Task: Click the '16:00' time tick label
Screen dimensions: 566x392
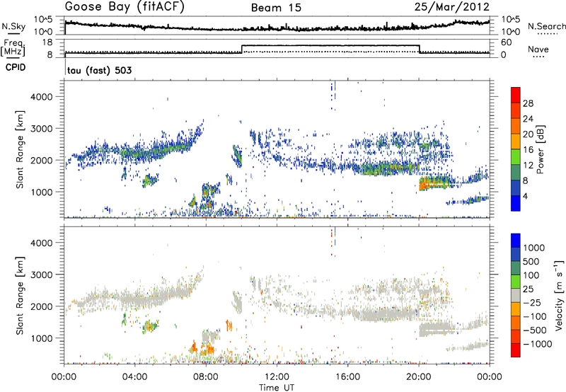Action: (347, 377)
